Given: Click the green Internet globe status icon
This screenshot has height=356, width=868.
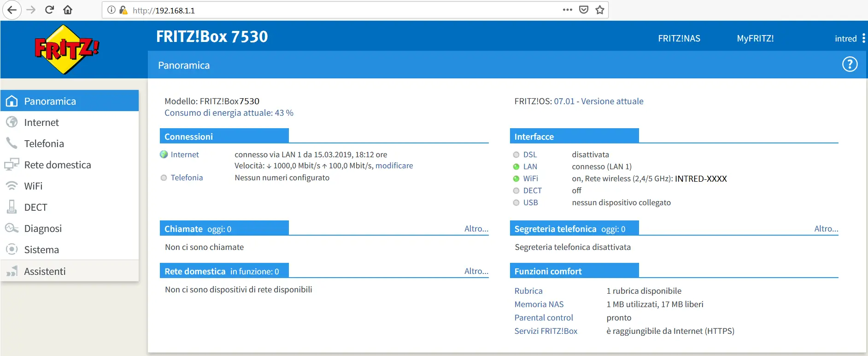Looking at the screenshot, I should click(164, 154).
